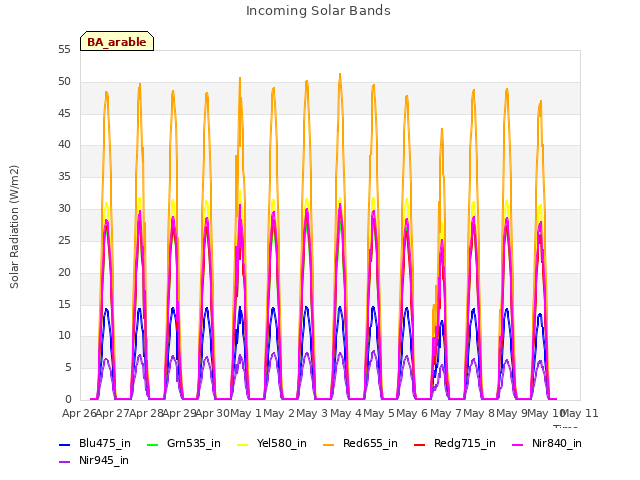This screenshot has height=480, width=640.
Task: Click the May 1 x-axis tick label
Action: click(246, 414)
